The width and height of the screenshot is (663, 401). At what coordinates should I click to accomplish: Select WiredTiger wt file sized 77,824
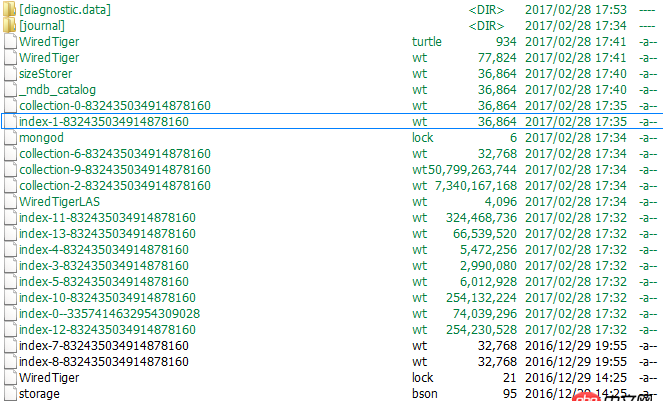click(x=49, y=58)
